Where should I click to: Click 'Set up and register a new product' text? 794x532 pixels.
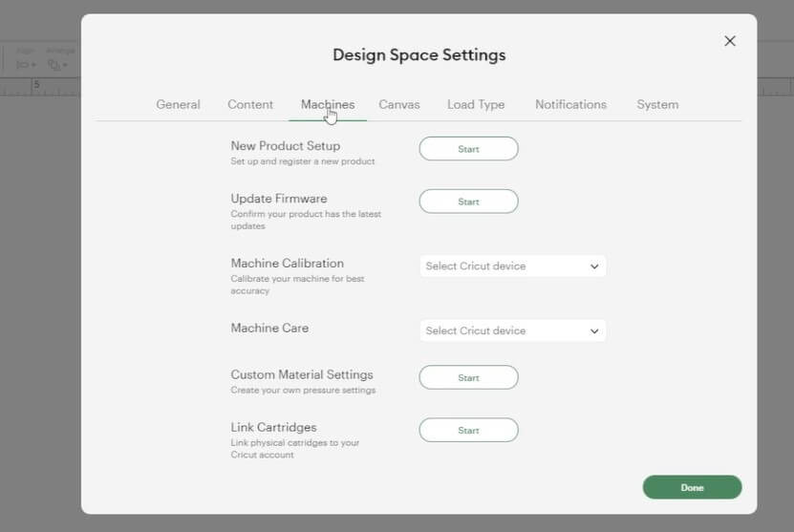click(x=303, y=161)
